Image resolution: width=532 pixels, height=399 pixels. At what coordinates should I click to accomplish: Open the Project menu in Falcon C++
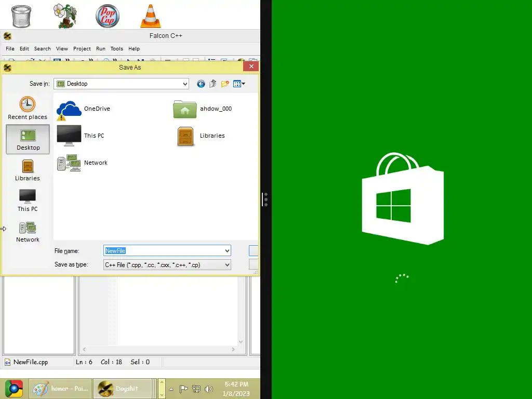(82, 49)
